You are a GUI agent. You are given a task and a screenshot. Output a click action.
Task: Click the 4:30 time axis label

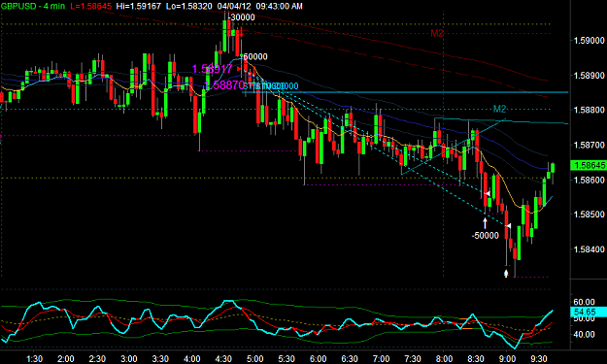223,359
